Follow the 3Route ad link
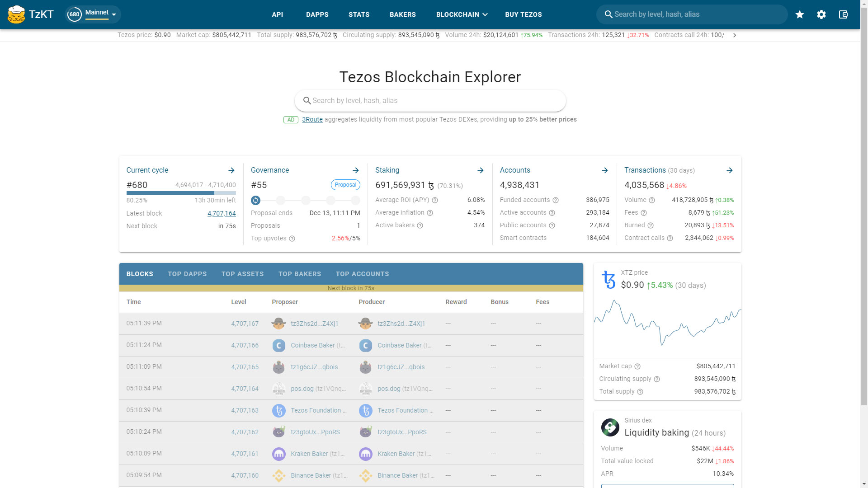868x488 pixels. point(312,119)
